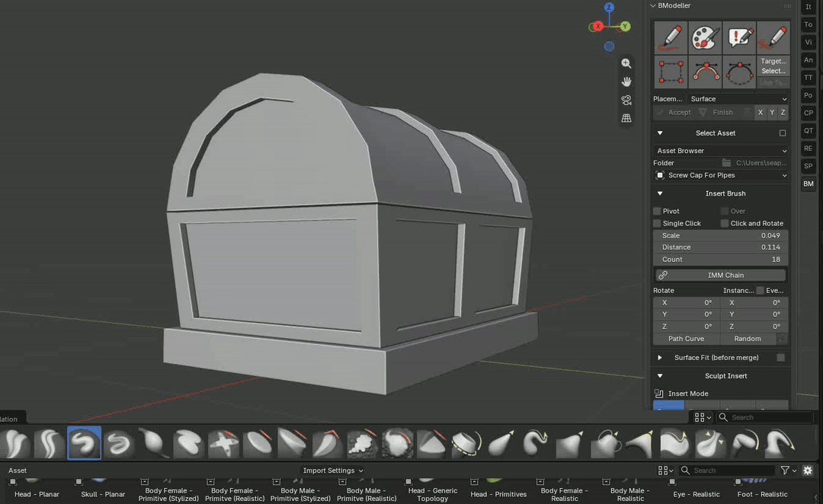The height and width of the screenshot is (504, 823).
Task: Click the Random button
Action: click(748, 339)
